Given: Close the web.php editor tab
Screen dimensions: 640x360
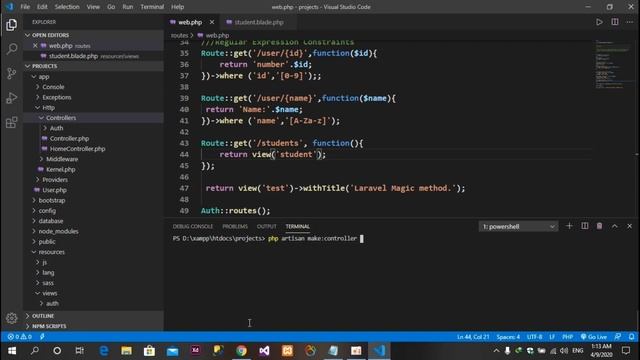Looking at the screenshot, I should pyautogui.click(x=212, y=22).
